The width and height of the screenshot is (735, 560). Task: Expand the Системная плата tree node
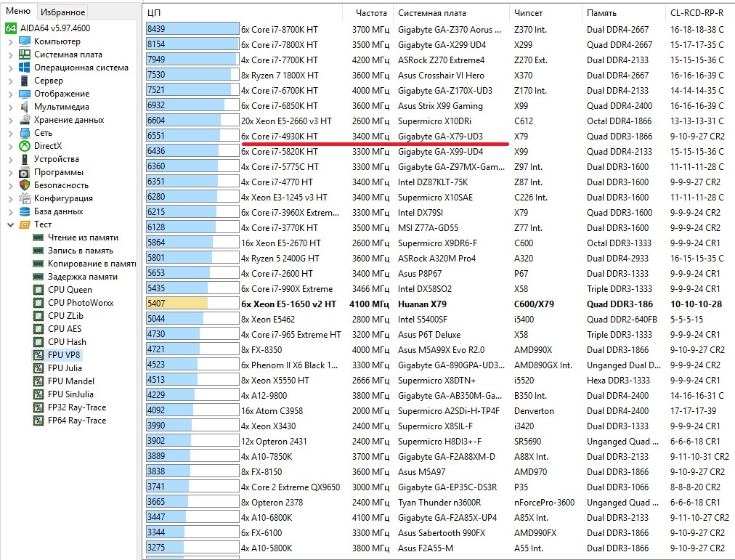point(11,54)
